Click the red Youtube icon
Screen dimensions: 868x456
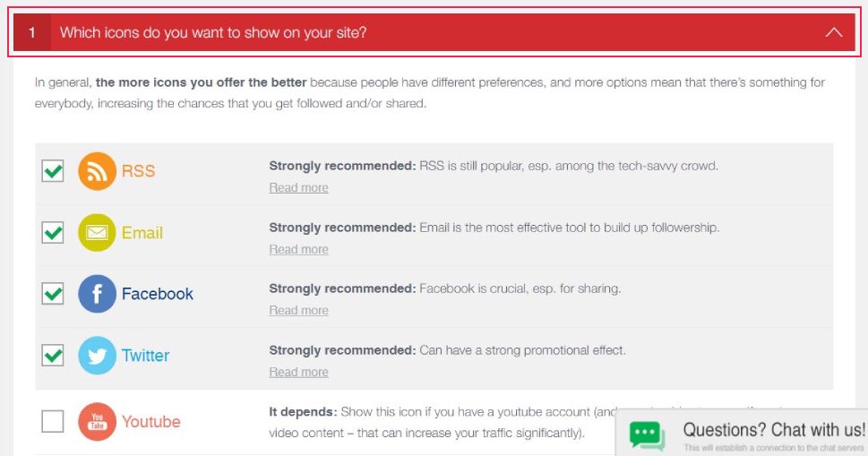coord(97,422)
